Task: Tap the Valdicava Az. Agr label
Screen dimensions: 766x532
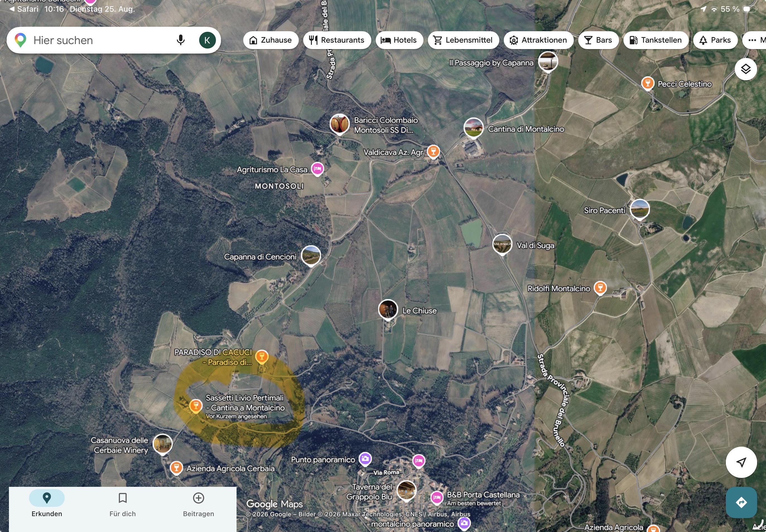Action: (393, 152)
